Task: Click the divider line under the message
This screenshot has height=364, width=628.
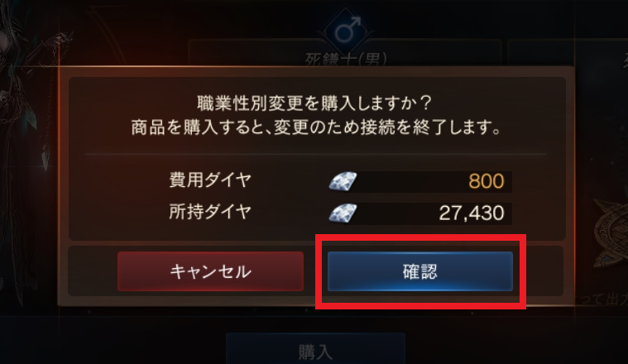Action: (x=315, y=154)
